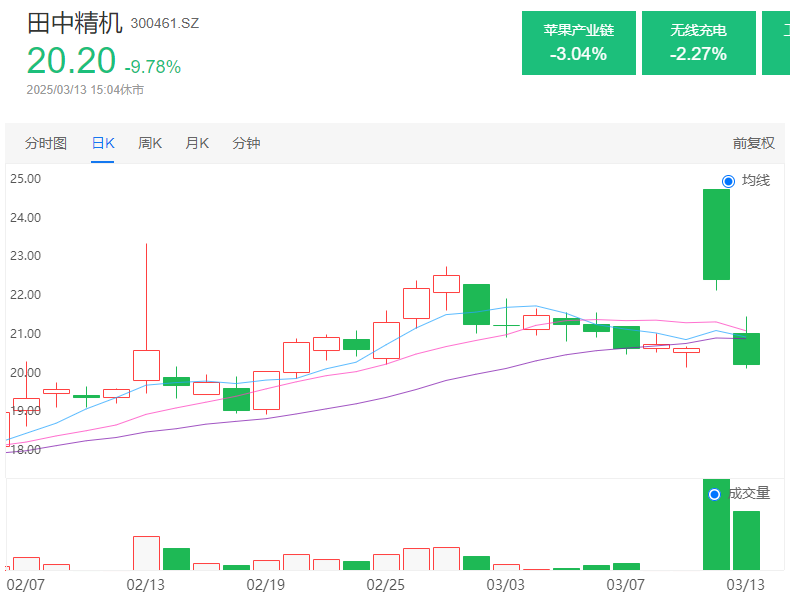Click the large green candle near 03/12
This screenshot has width=790, height=599.
point(716,234)
